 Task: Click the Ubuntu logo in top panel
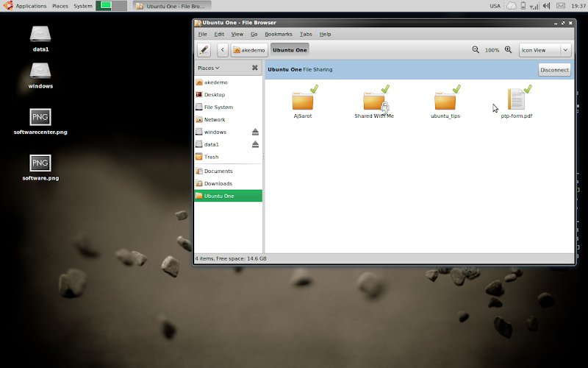click(8, 6)
